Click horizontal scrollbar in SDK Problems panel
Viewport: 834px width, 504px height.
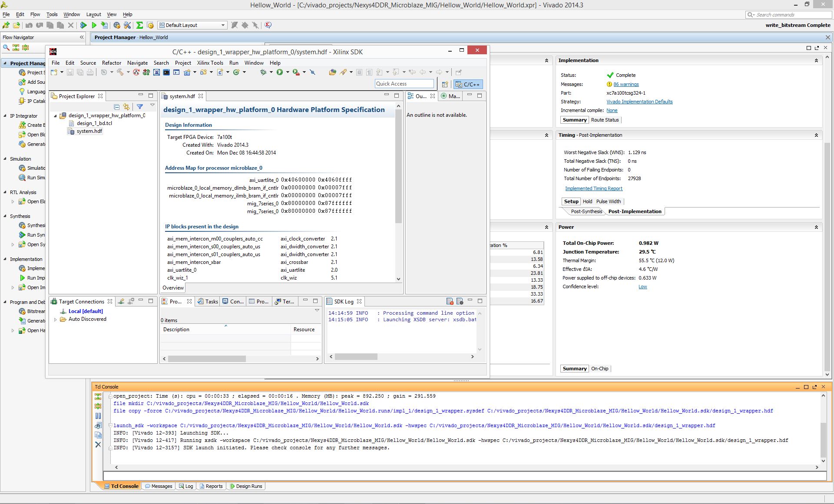[207, 359]
